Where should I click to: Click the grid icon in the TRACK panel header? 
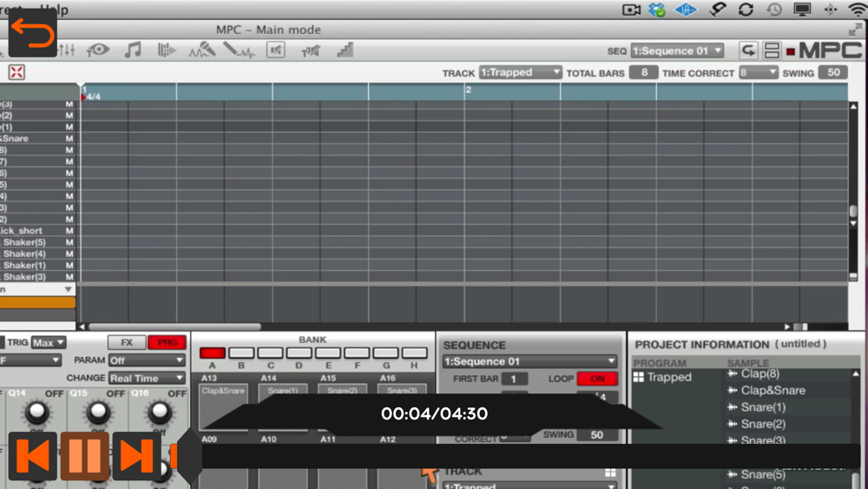610,472
